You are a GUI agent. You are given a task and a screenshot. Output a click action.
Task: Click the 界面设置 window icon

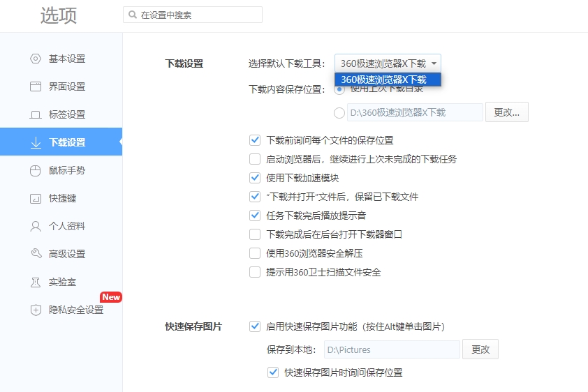point(36,86)
